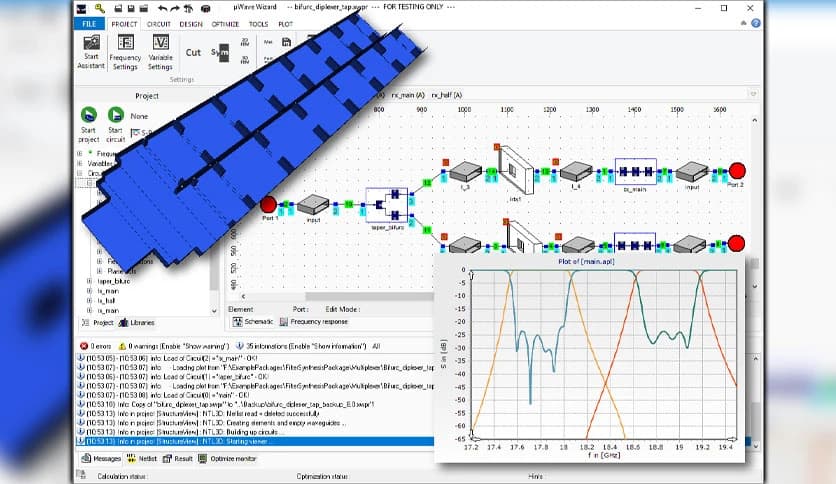Click the ribbon collapse arrow near help icon
This screenshot has width=836, height=484.
coord(744,23)
